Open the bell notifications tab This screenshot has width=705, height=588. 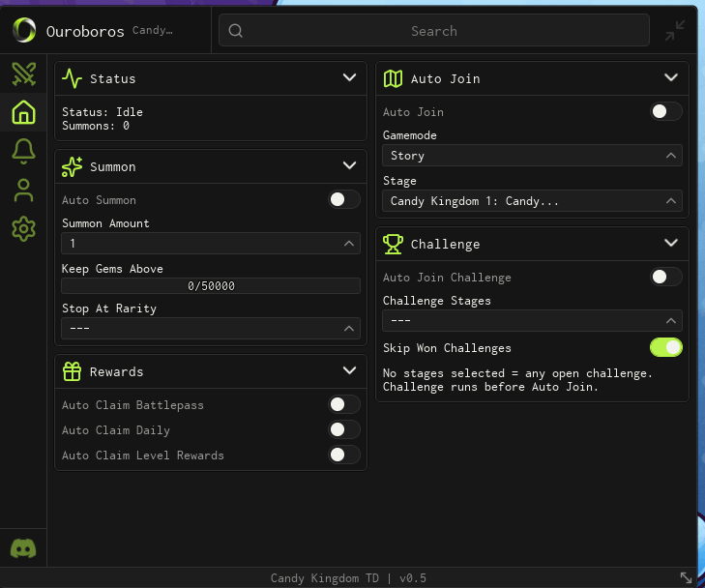click(x=23, y=151)
